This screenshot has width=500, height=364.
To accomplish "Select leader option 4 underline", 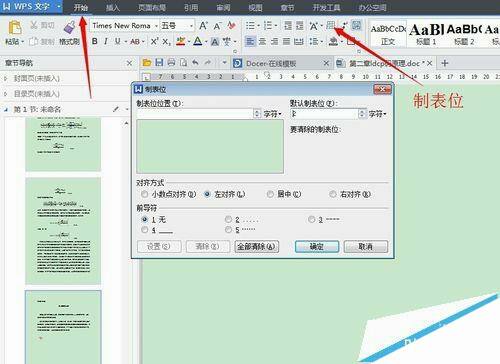I will [x=145, y=230].
